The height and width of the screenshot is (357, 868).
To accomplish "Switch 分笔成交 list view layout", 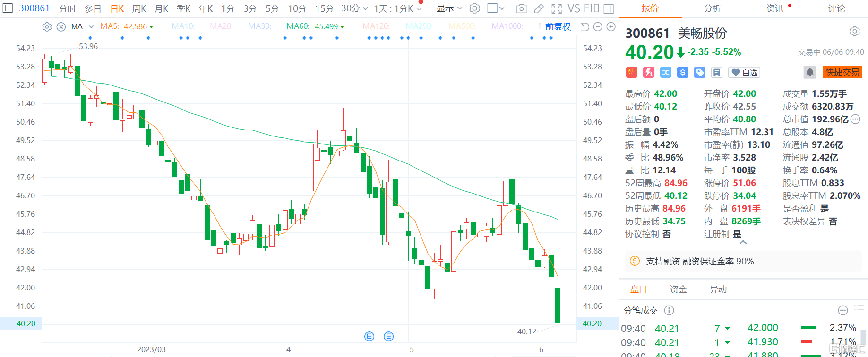I will pos(859,310).
